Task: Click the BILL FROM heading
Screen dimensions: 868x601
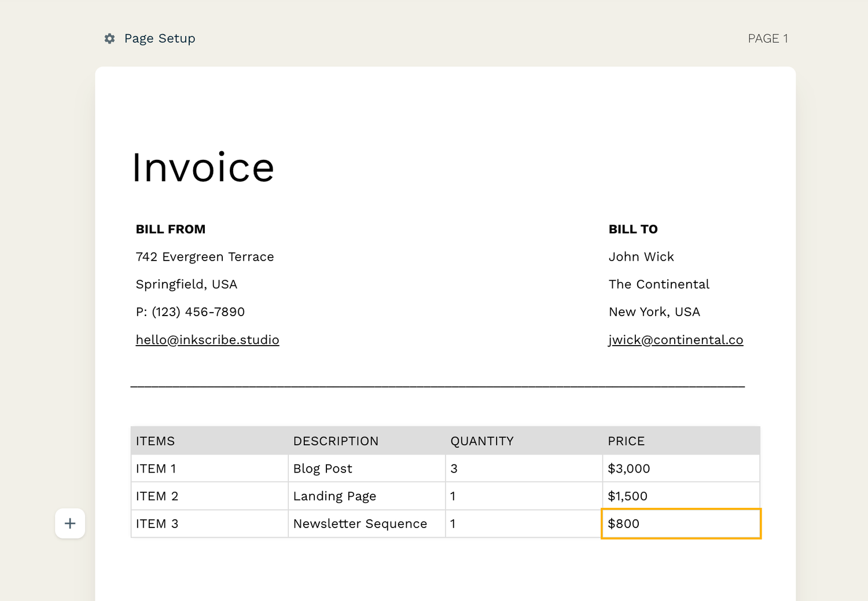Action: pyautogui.click(x=170, y=229)
